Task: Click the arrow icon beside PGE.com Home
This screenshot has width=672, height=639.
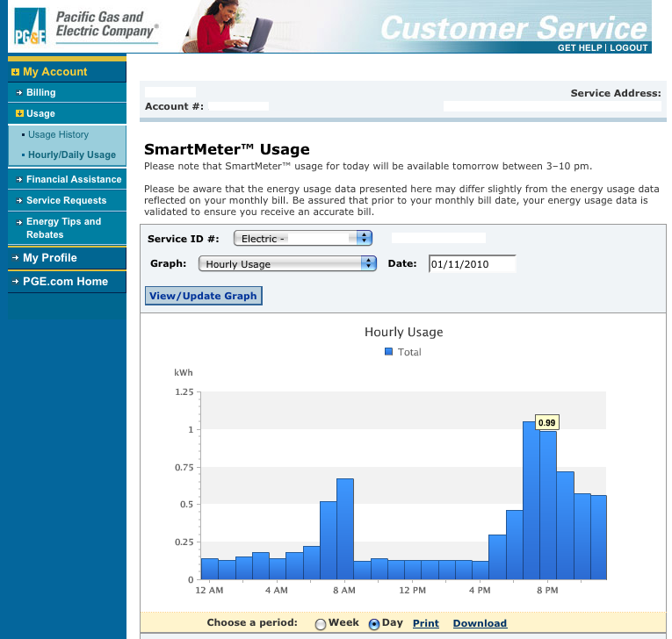Action: tap(16, 282)
